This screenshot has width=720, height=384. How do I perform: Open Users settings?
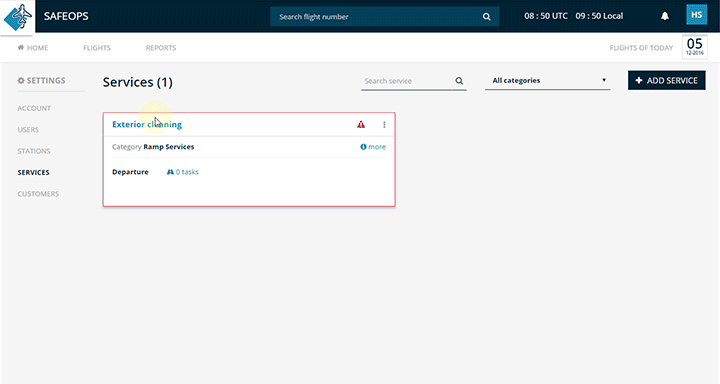pyautogui.click(x=28, y=130)
